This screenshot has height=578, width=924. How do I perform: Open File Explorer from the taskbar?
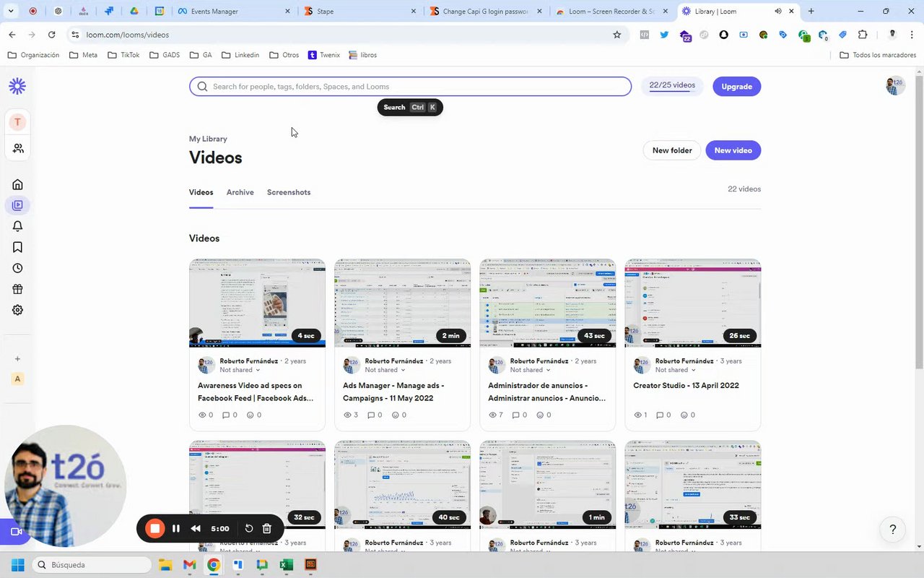click(x=165, y=565)
